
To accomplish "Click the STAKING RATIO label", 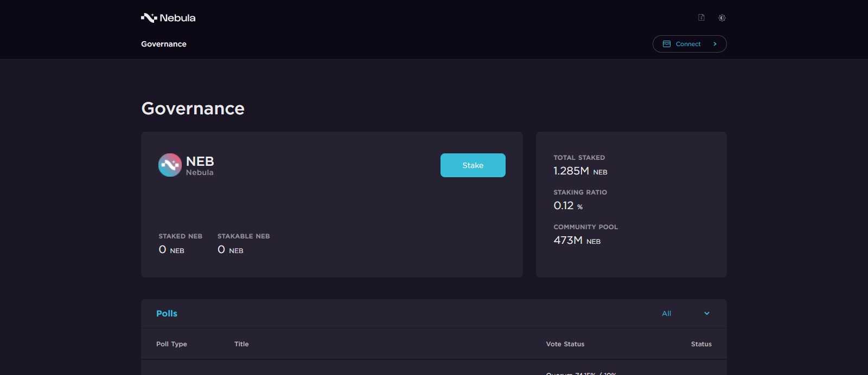I will 580,192.
